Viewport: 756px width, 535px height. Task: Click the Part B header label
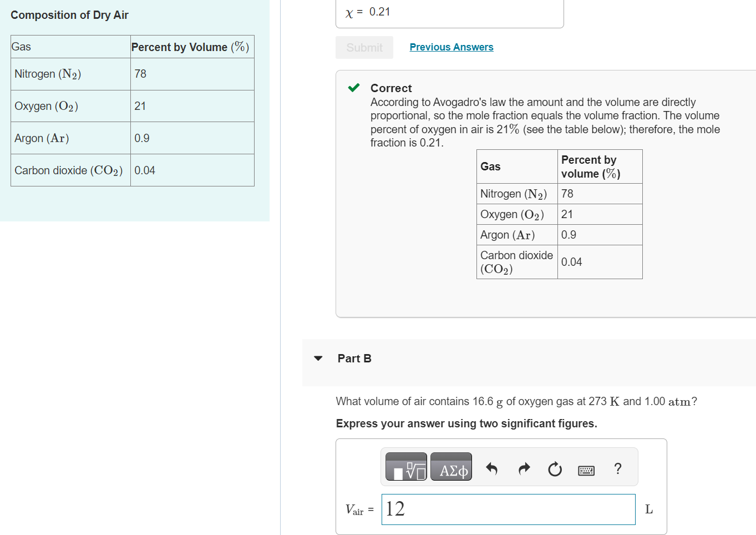pyautogui.click(x=354, y=359)
